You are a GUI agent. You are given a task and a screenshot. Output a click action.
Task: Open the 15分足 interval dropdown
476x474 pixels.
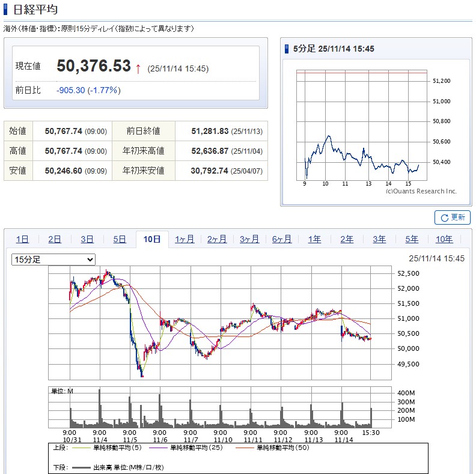[x=54, y=260]
